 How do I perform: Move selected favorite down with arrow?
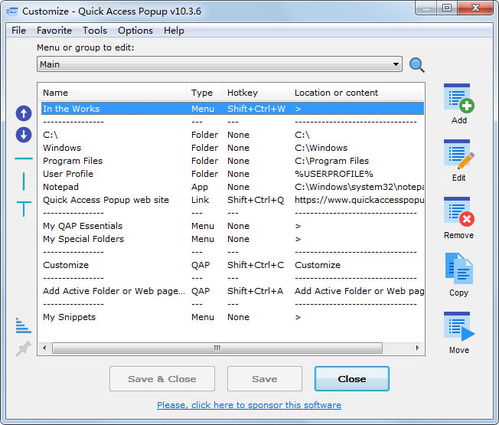[24, 135]
